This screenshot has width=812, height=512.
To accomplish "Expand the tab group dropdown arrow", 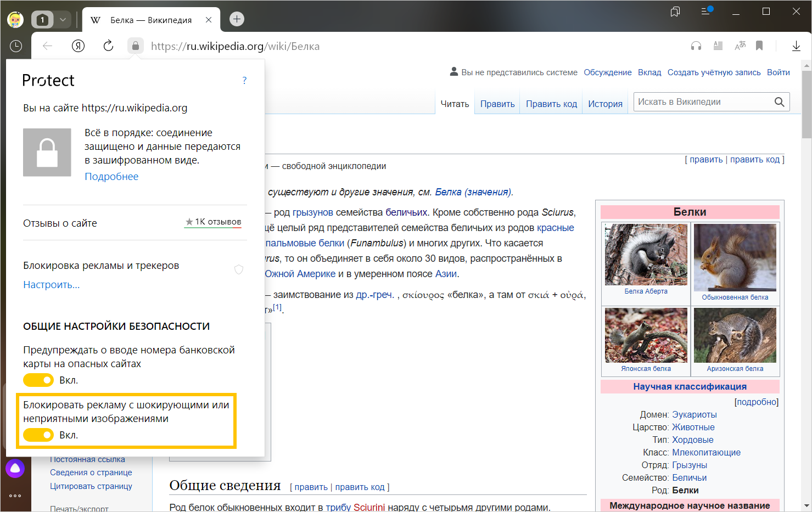I will [x=63, y=20].
